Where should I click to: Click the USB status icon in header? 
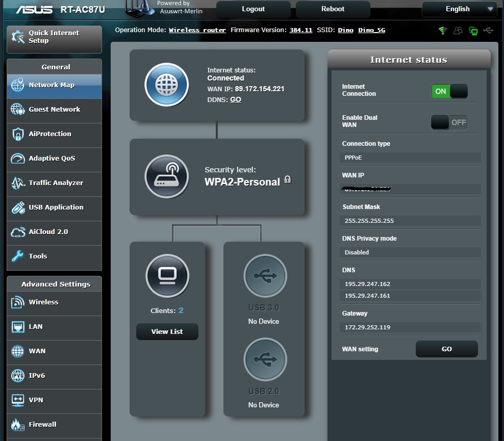tap(488, 31)
